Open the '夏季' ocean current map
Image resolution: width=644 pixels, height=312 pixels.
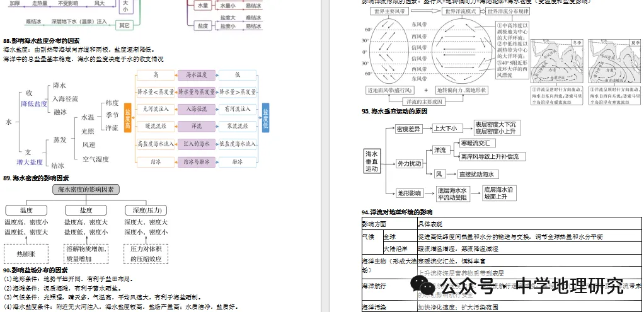tap(614, 62)
